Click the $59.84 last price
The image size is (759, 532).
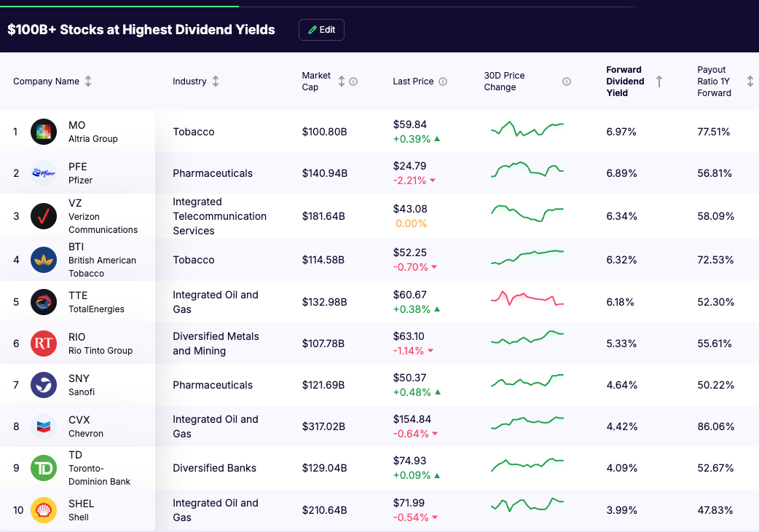click(x=410, y=124)
